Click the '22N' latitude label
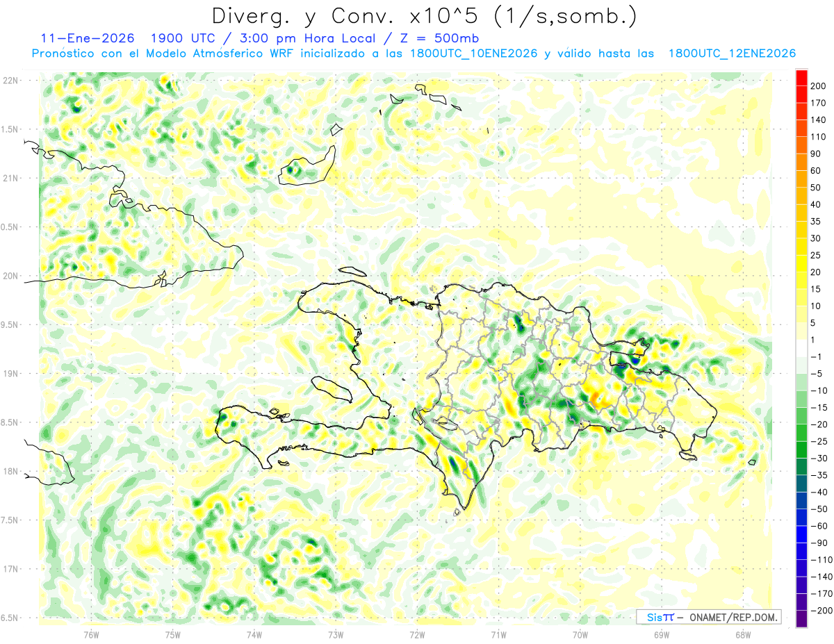Screen dimensions: 834x644 click(x=10, y=81)
